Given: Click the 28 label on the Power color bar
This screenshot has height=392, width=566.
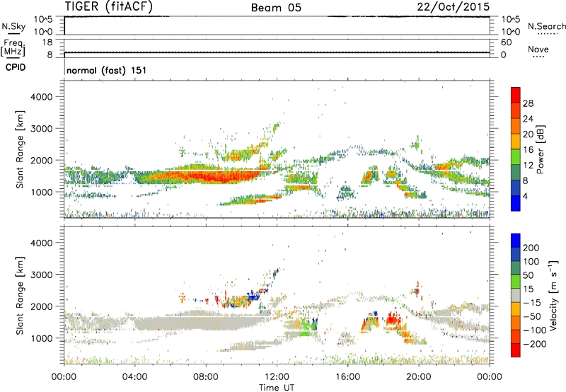Looking at the screenshot, I should (528, 103).
